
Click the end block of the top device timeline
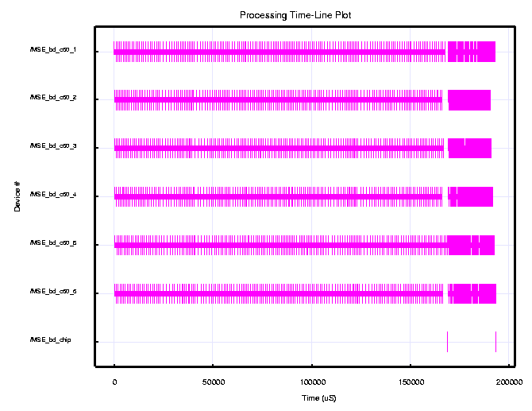pyautogui.click(x=472, y=52)
